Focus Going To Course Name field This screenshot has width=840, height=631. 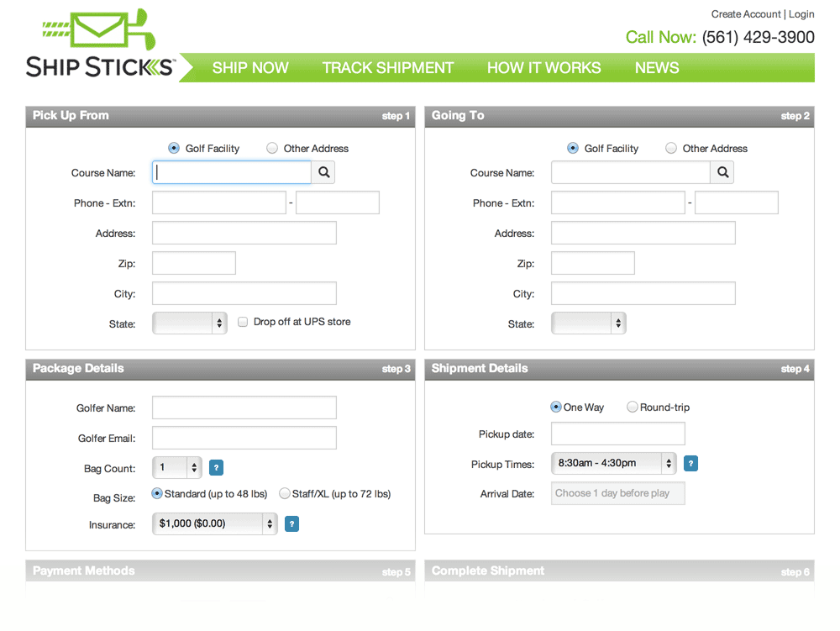coord(631,172)
